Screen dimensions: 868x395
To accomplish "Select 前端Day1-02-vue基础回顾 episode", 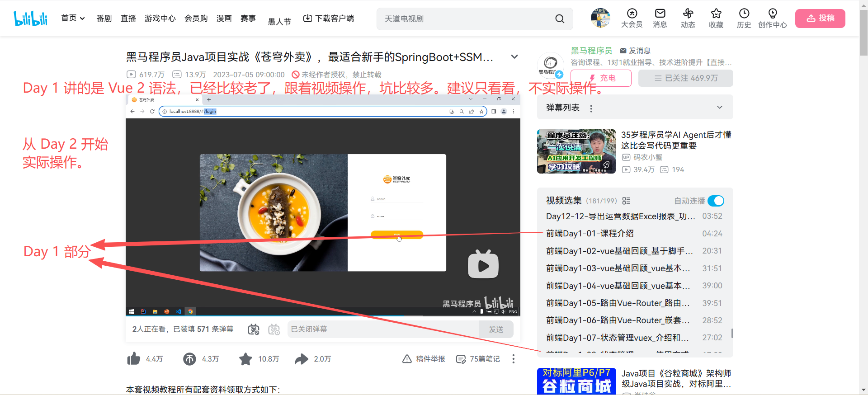I will point(634,251).
